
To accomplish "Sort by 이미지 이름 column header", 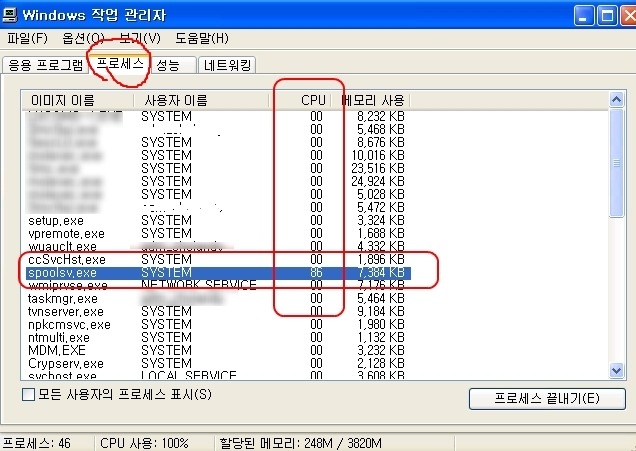I will [x=78, y=100].
